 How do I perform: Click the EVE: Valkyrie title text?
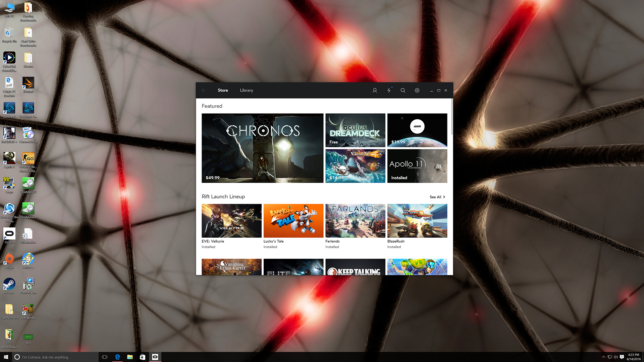(213, 241)
